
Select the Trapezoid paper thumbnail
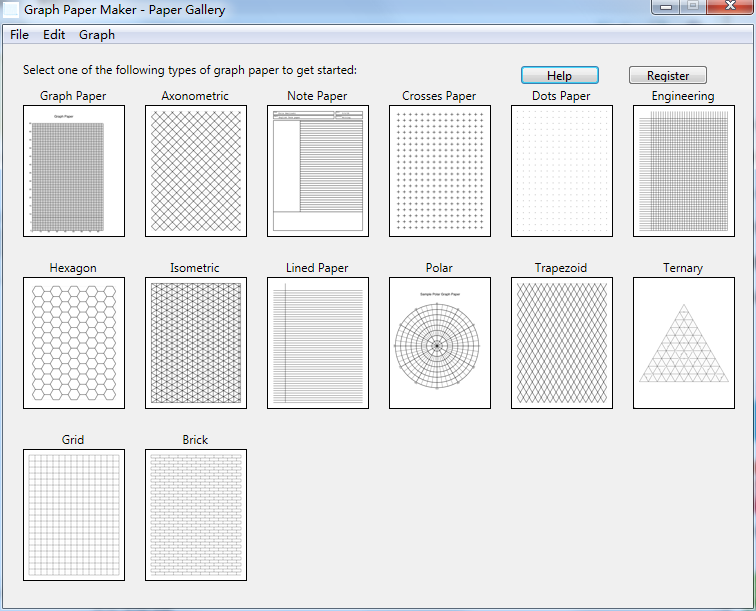(562, 343)
